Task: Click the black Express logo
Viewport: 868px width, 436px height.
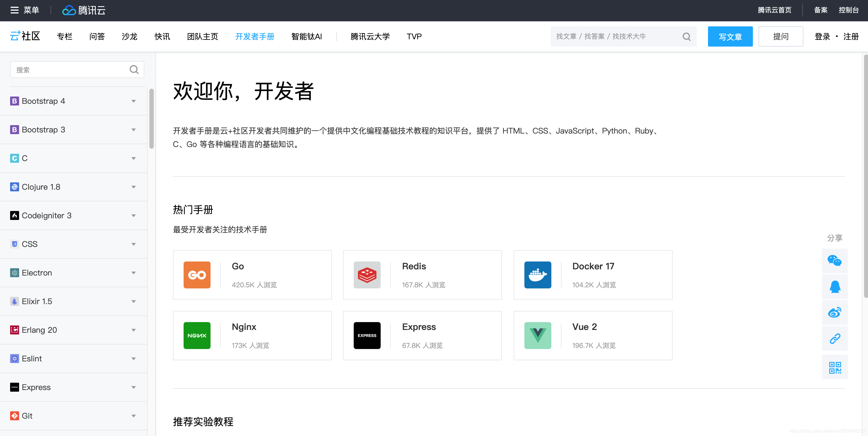Action: (367, 335)
